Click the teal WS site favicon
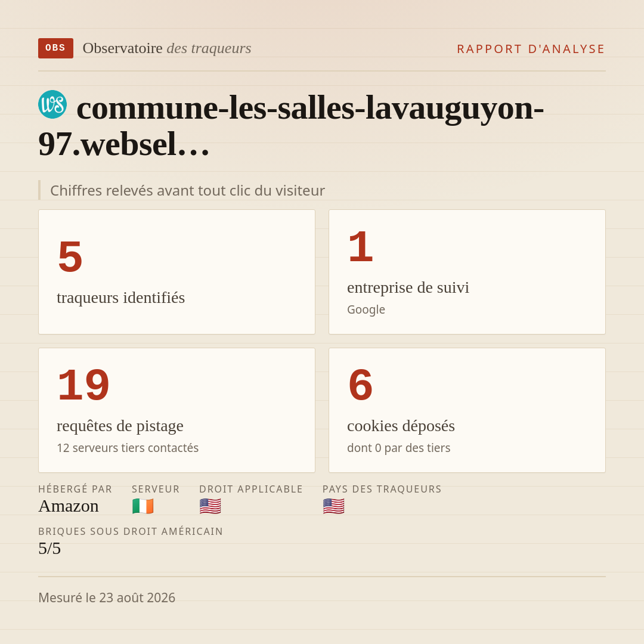 coord(52,104)
